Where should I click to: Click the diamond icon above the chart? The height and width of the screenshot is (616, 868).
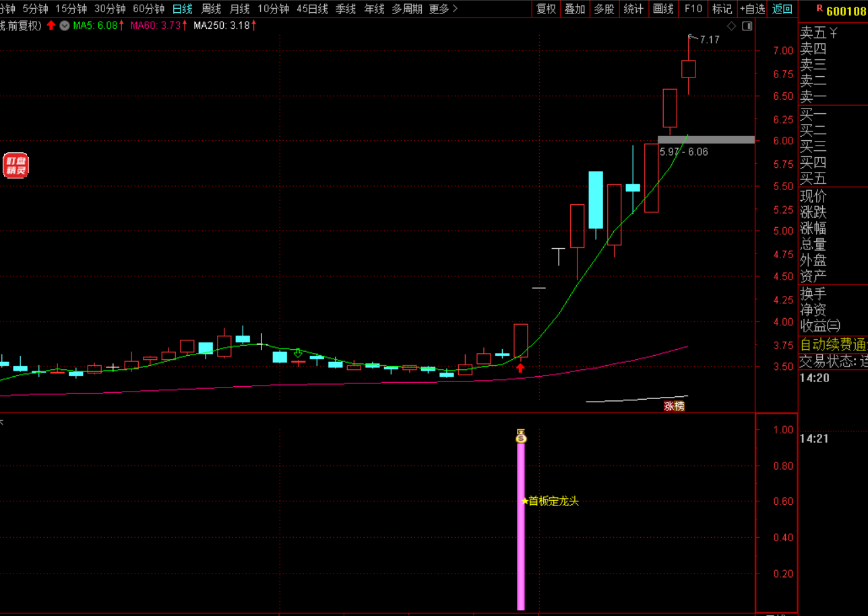pyautogui.click(x=732, y=26)
